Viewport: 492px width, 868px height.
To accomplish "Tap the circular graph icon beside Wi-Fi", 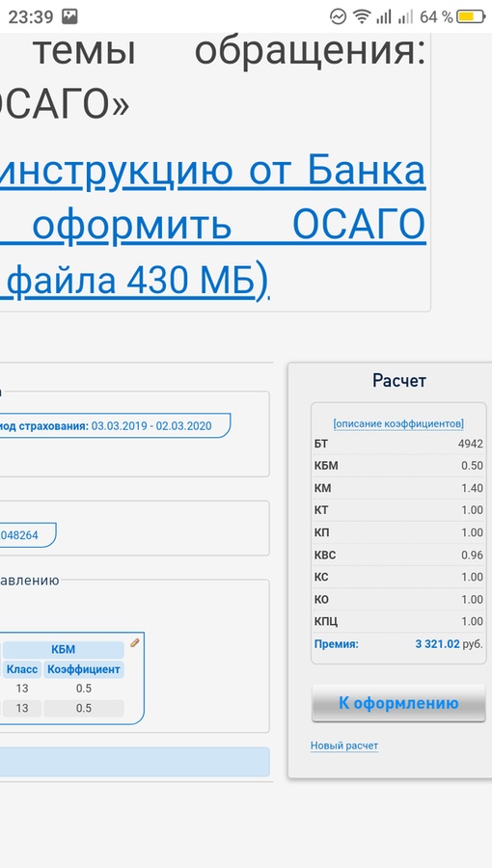I will point(338,16).
